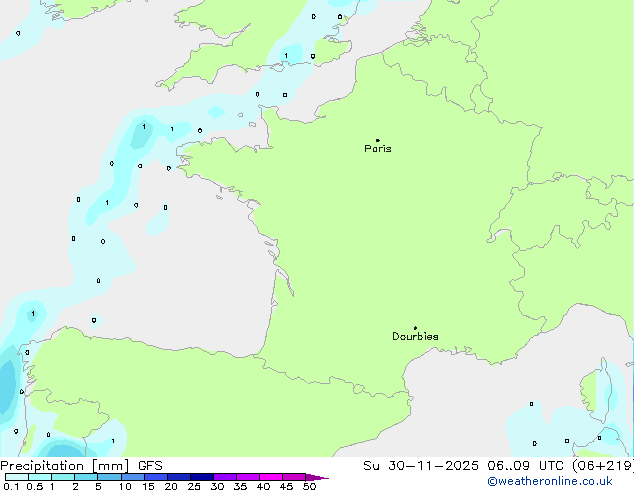The height and width of the screenshot is (490, 634).
Task: Pick the 40–45 mm legend swatch
Action: tap(271, 477)
